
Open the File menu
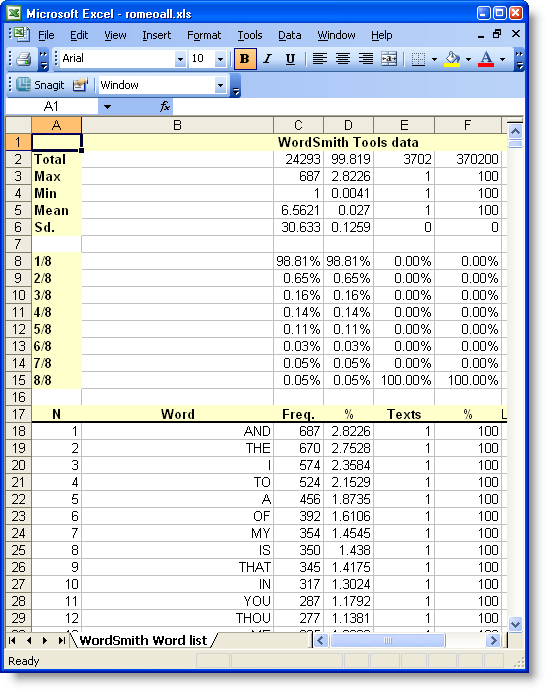pyautogui.click(x=46, y=35)
